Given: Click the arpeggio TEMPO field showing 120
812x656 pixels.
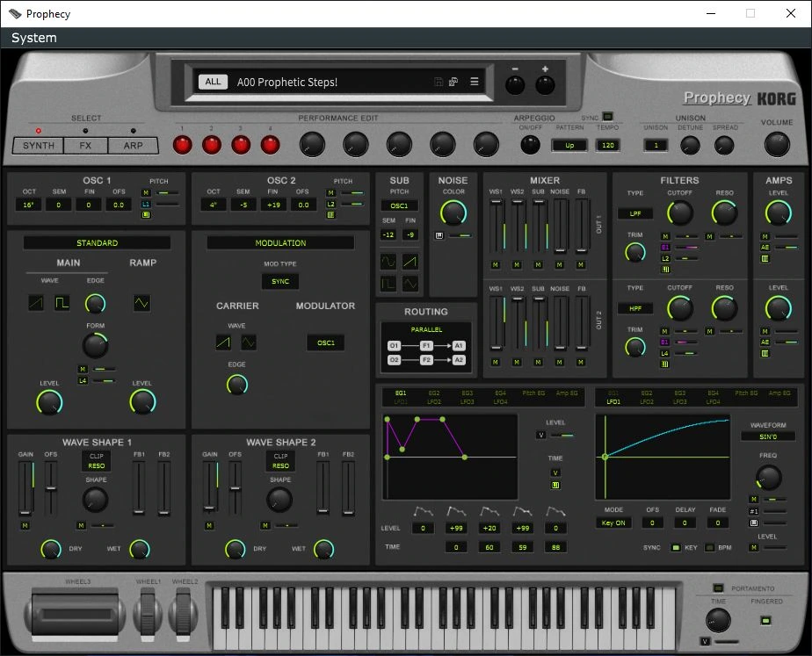Looking at the screenshot, I should (608, 146).
